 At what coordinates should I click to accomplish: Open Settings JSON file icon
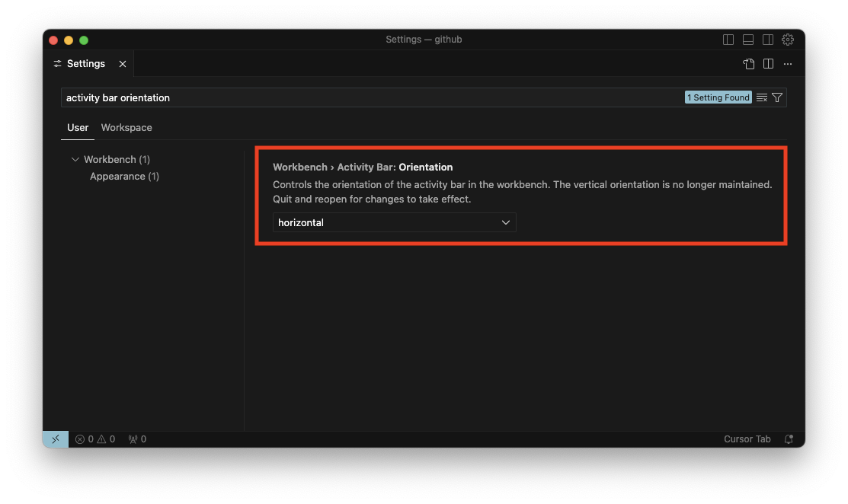[748, 64]
